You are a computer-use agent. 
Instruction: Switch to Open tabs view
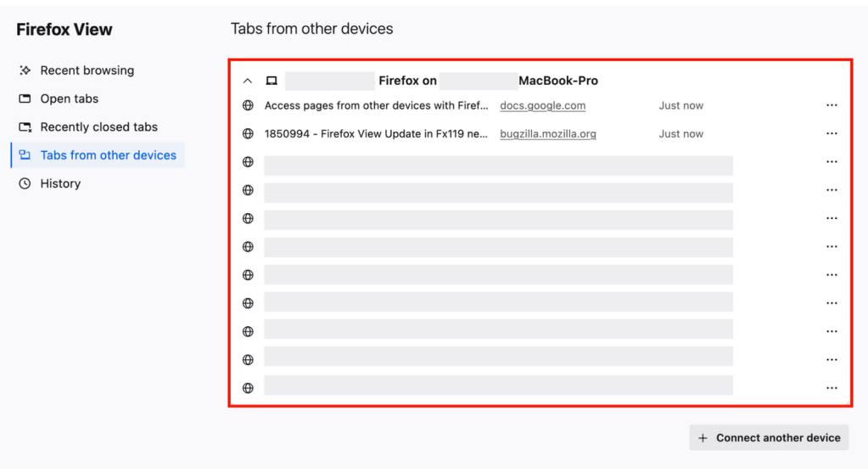69,99
